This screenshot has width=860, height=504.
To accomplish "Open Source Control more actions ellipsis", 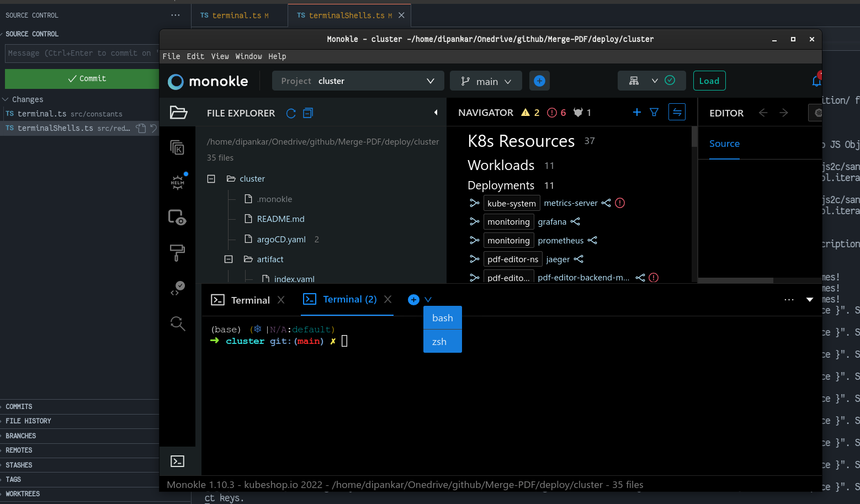I will point(176,15).
